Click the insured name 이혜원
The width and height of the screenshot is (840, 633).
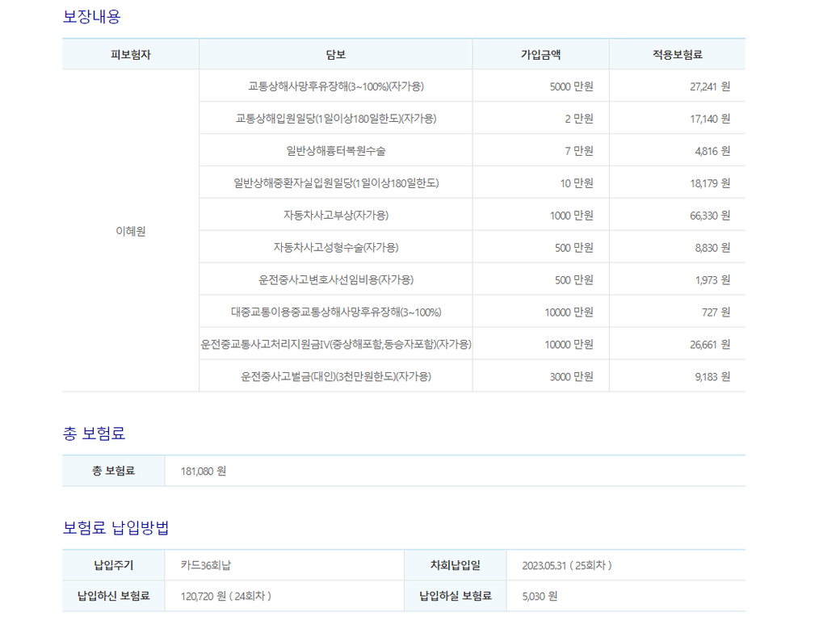tap(131, 231)
